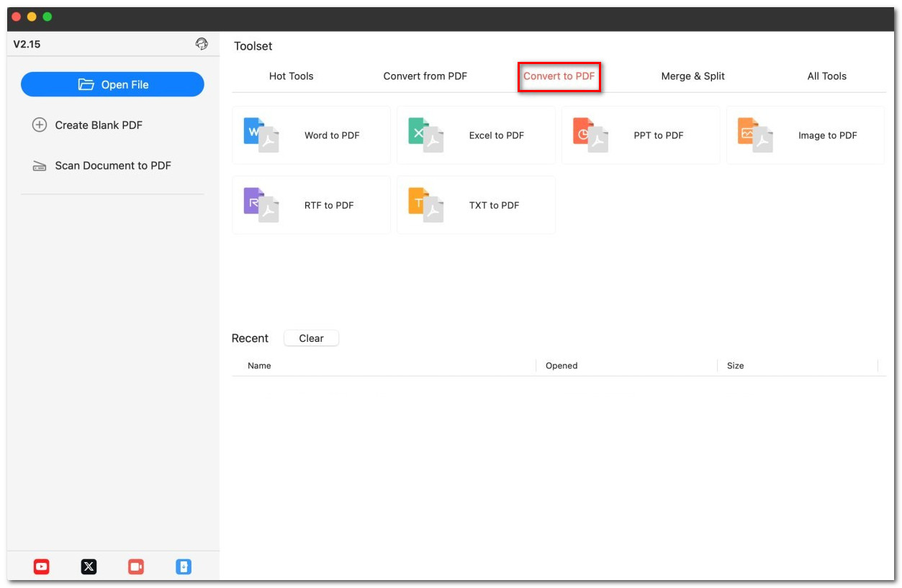Choose the TXT to PDF icon
902x588 pixels.
[425, 205]
